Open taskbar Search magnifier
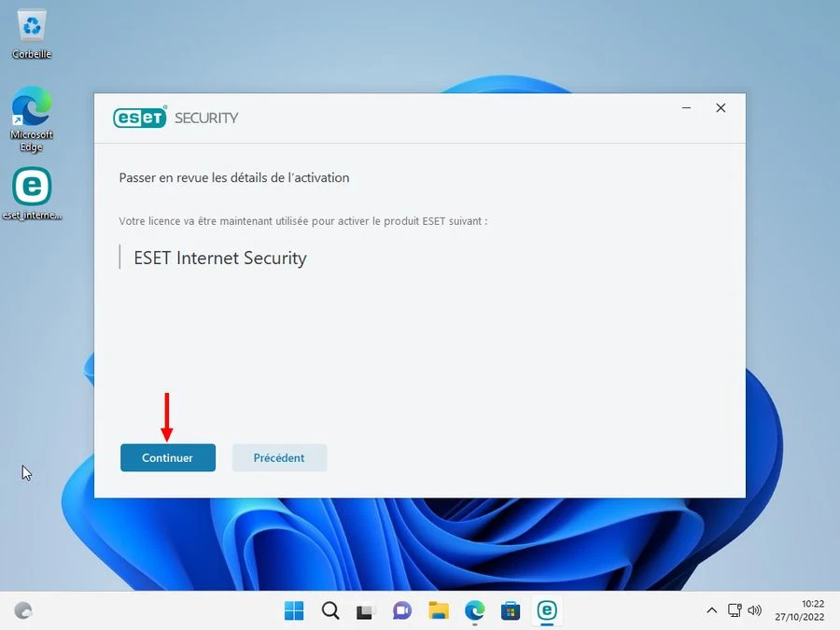 (x=330, y=610)
